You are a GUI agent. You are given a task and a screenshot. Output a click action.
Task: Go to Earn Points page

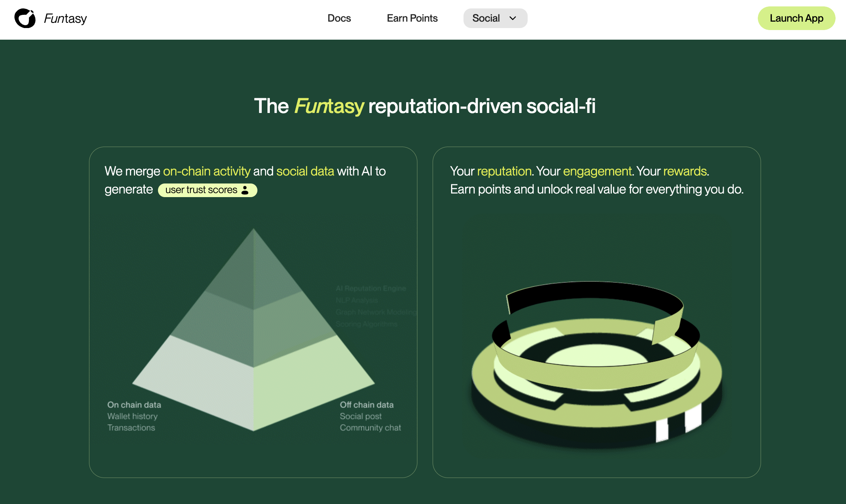coord(412,18)
